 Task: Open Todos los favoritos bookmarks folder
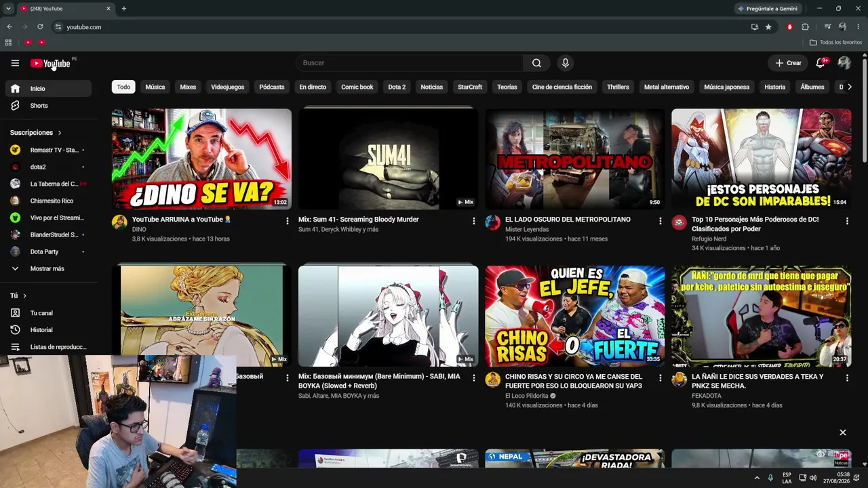pos(836,43)
